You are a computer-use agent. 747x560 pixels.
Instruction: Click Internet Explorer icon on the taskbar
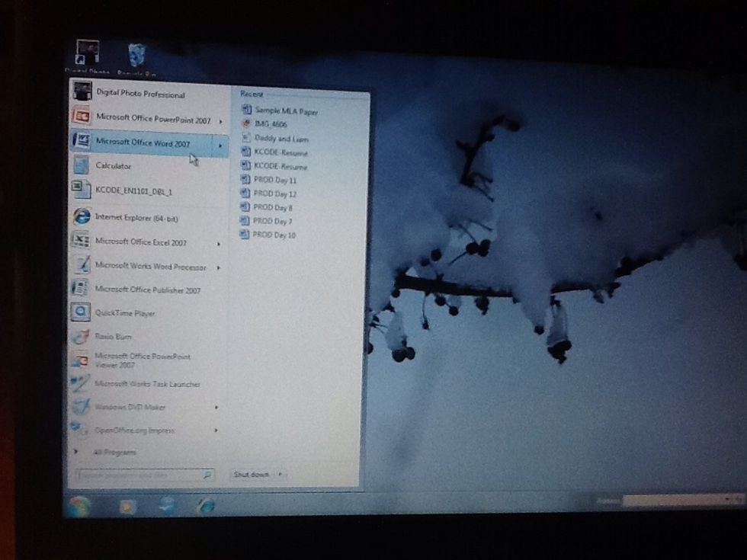pyautogui.click(x=206, y=505)
